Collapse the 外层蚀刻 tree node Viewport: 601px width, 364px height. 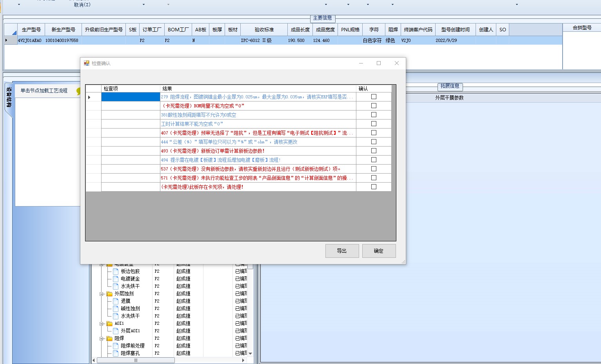coord(101,293)
